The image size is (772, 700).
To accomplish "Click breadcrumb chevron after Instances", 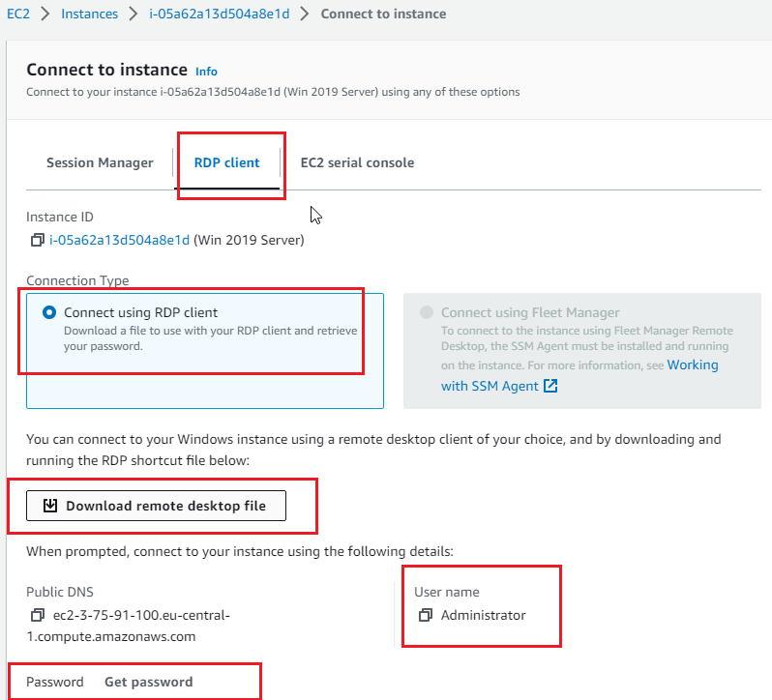I will click(x=134, y=14).
